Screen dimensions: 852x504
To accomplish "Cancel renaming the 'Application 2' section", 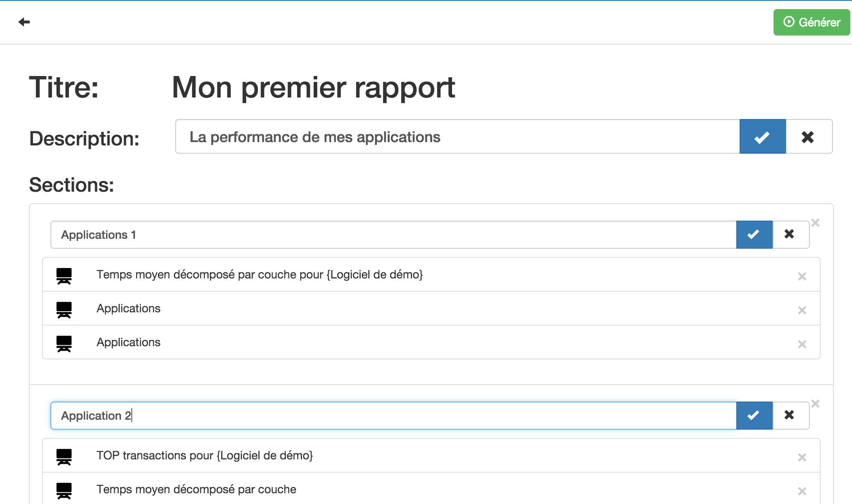I will 789,415.
